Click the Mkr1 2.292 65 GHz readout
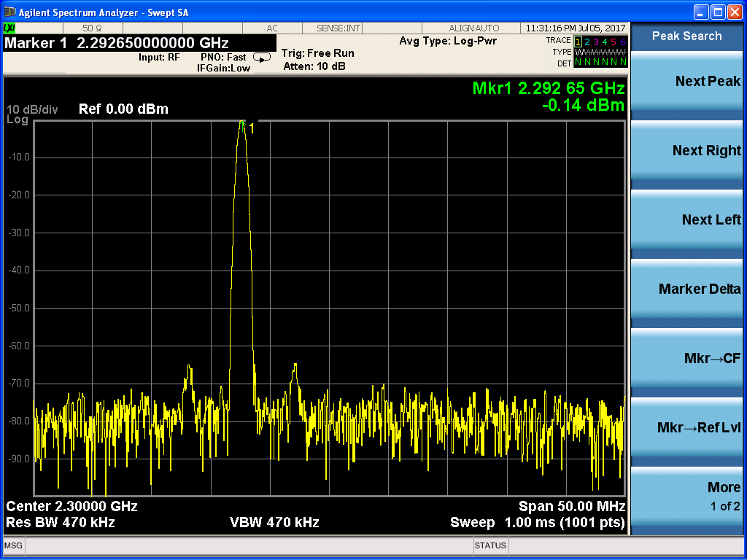 click(549, 88)
